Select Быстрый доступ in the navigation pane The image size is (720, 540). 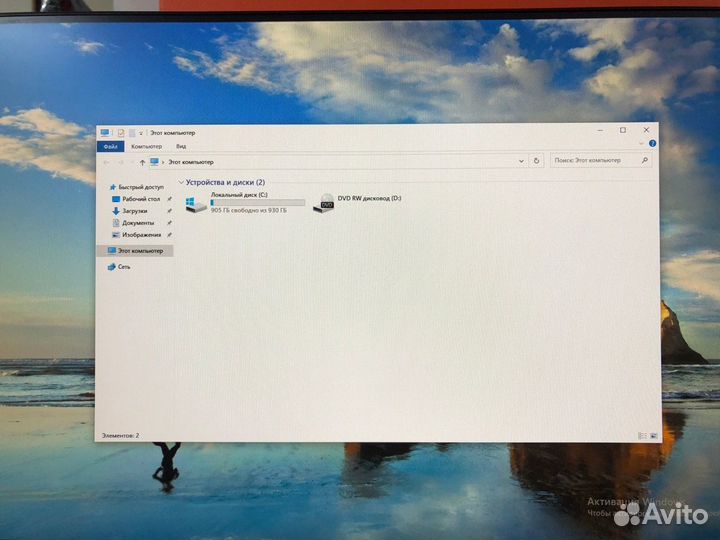[x=136, y=187]
